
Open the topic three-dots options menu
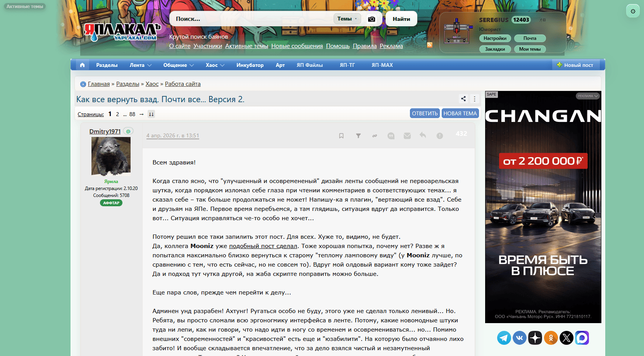pyautogui.click(x=475, y=99)
